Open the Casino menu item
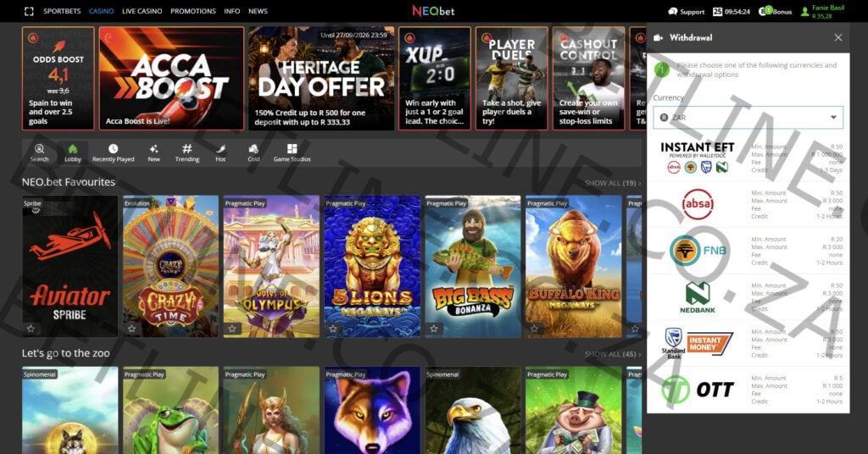This screenshot has height=454, width=868. 102,11
